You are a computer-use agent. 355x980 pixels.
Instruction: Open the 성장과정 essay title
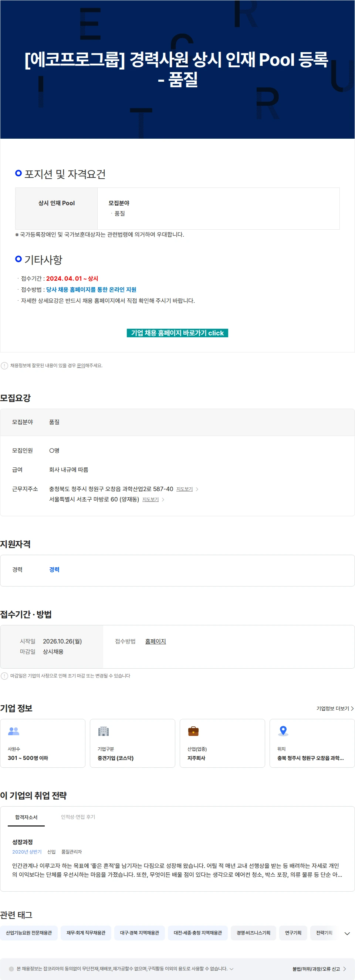[23, 842]
